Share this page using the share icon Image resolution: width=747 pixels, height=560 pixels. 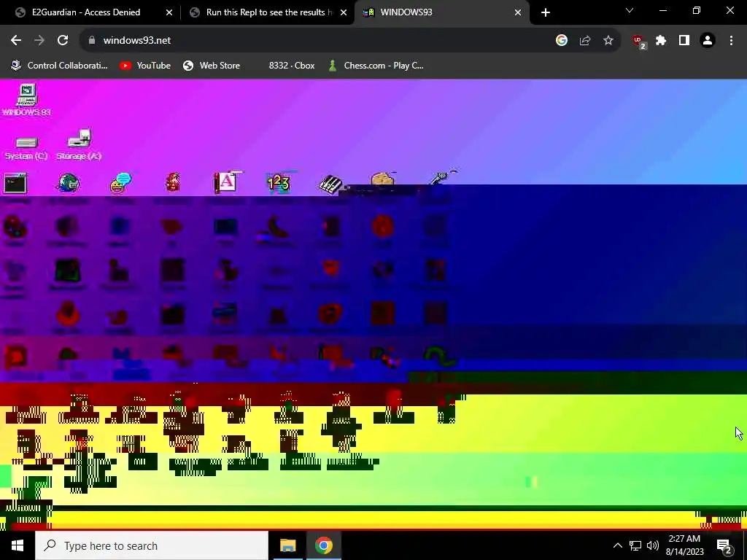click(585, 41)
